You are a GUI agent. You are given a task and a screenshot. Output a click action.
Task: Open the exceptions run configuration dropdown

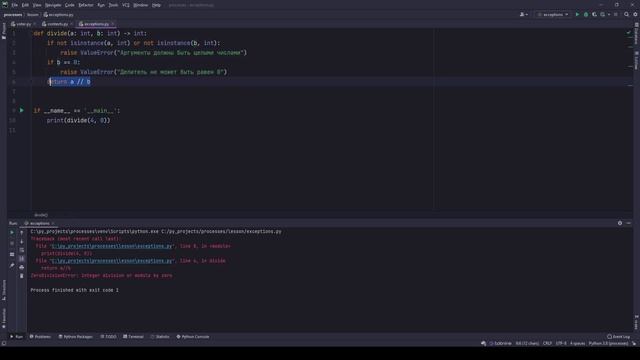pyautogui.click(x=553, y=15)
